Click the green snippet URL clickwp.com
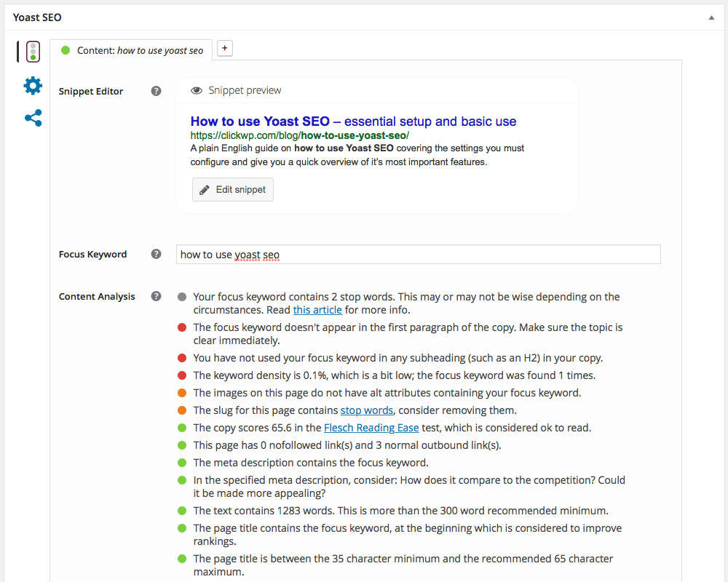The width and height of the screenshot is (728, 582). [299, 135]
